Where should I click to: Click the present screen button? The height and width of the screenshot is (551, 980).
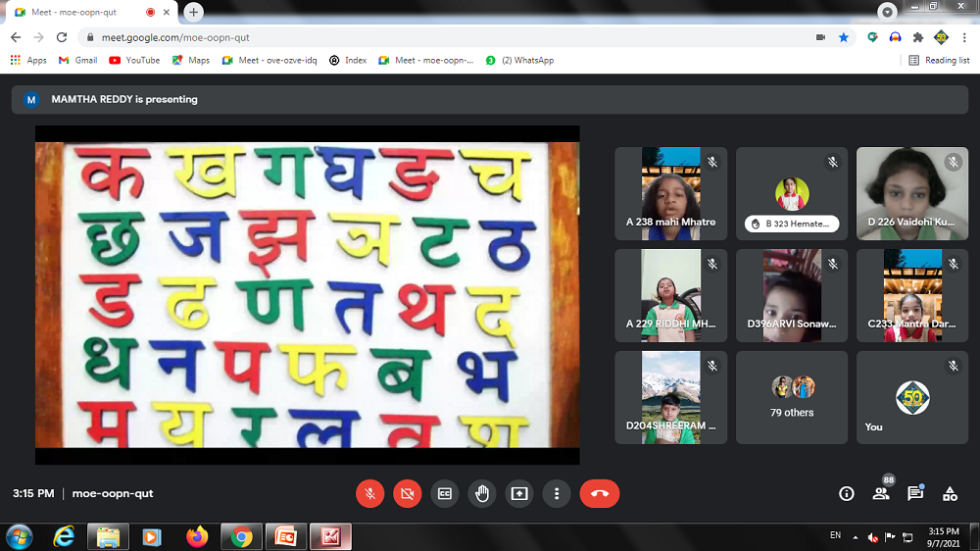pos(519,494)
